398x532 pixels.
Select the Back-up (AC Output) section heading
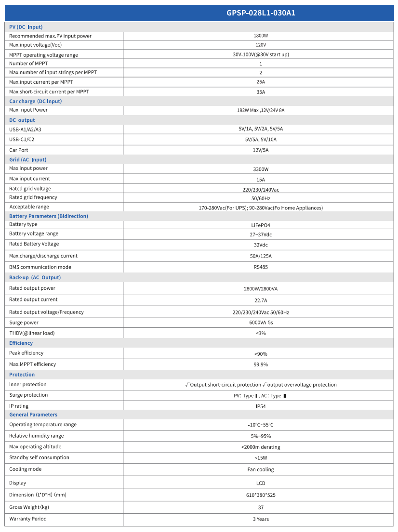click(35, 277)
